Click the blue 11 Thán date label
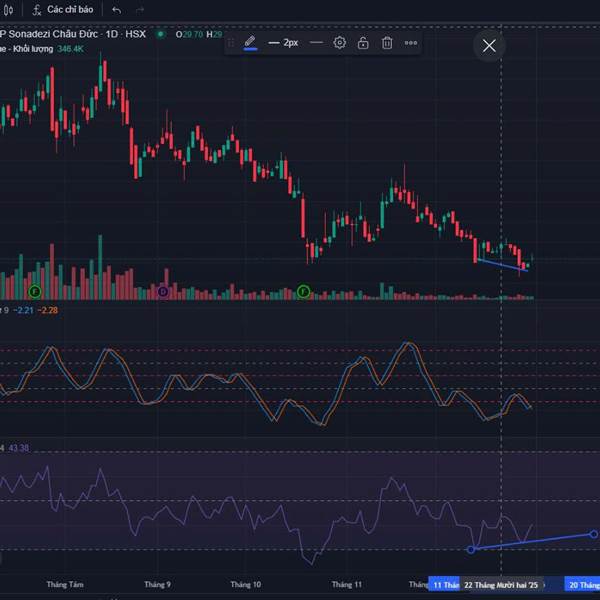This screenshot has height=600, width=600. coord(444,585)
